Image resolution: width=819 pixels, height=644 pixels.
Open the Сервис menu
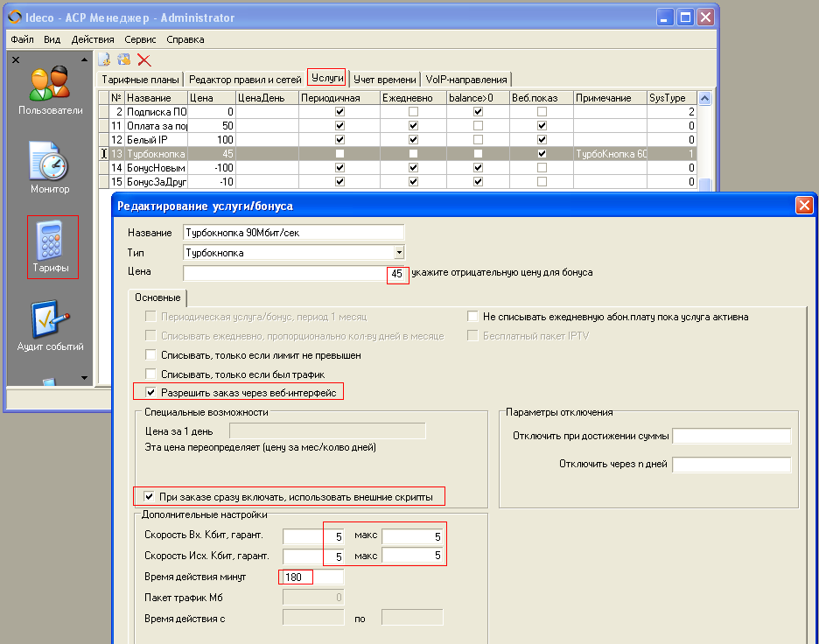click(x=140, y=39)
